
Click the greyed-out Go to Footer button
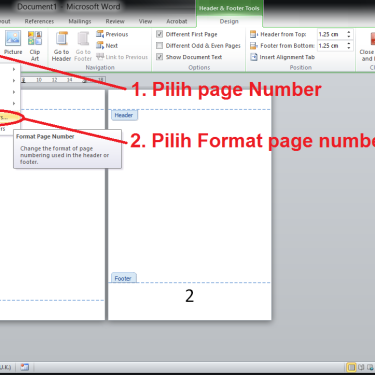point(83,46)
